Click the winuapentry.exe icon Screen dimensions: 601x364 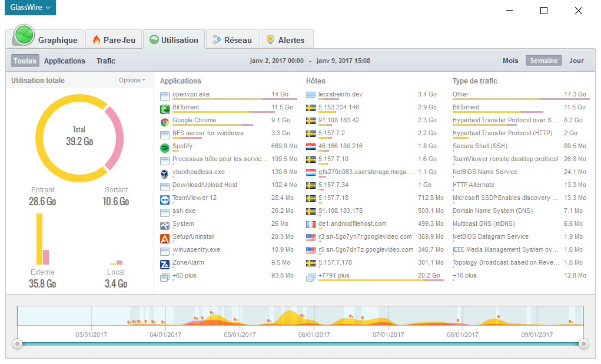(x=165, y=252)
